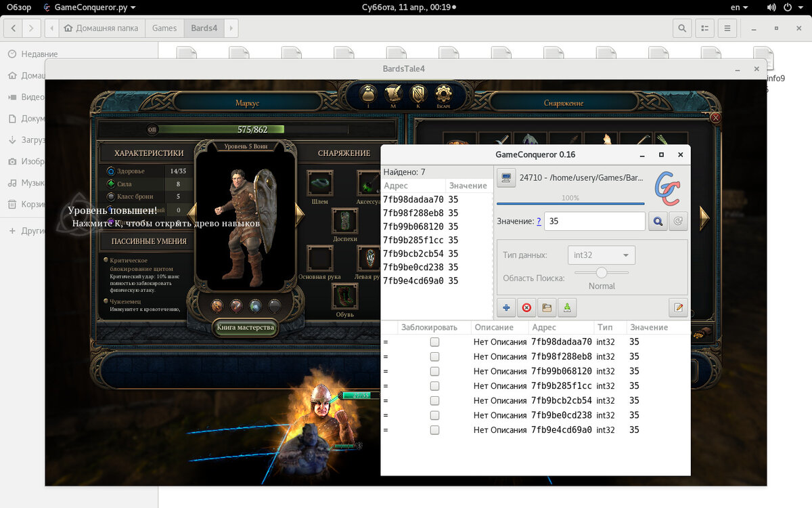Click the 100% scan progress bar
Viewport: 812px width, 508px height.
click(x=570, y=203)
